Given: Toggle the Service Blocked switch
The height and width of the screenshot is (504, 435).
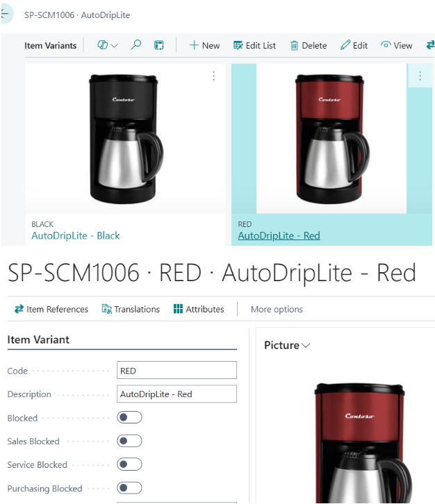Looking at the screenshot, I should point(129,464).
